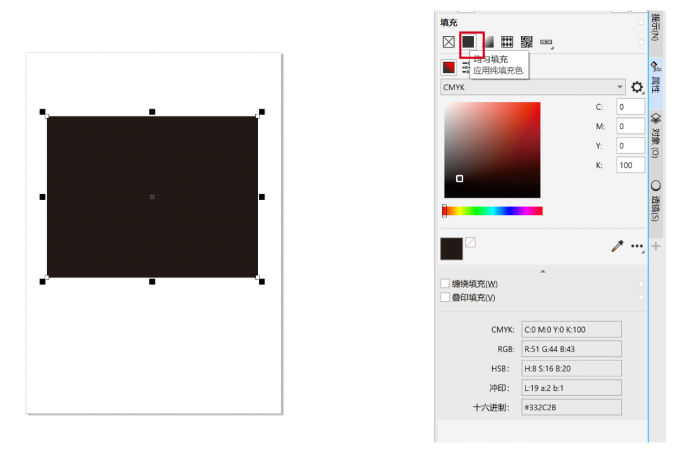Image resolution: width=680 pixels, height=455 pixels.
Task: Select the Pattern fill icon
Action: (x=507, y=42)
